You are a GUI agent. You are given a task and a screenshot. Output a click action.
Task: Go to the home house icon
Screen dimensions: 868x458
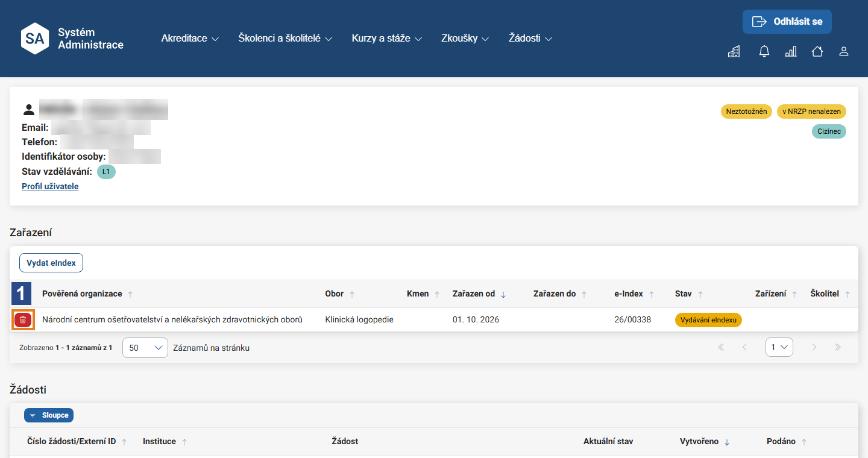click(817, 52)
